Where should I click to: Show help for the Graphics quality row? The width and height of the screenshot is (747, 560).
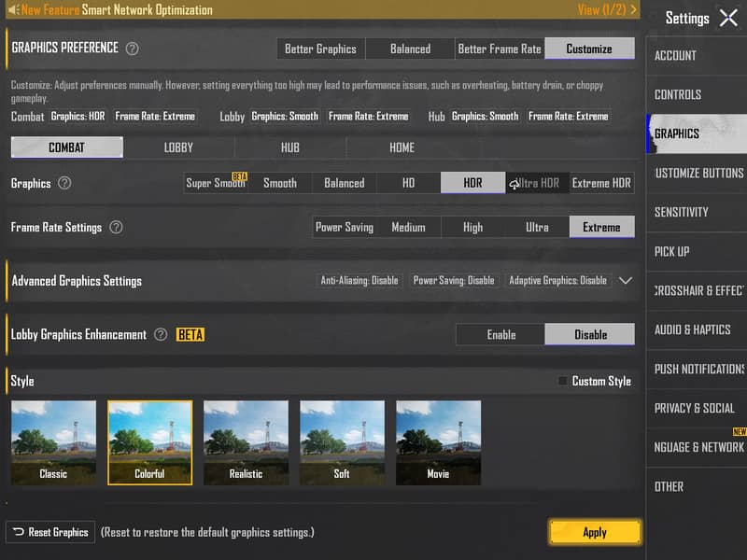pos(64,183)
